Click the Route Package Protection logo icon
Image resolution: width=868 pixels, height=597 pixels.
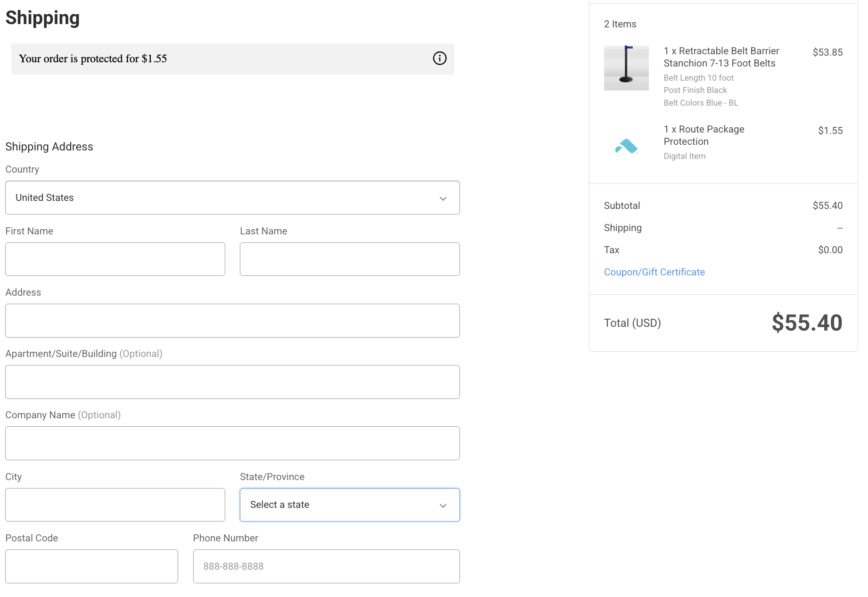626,147
